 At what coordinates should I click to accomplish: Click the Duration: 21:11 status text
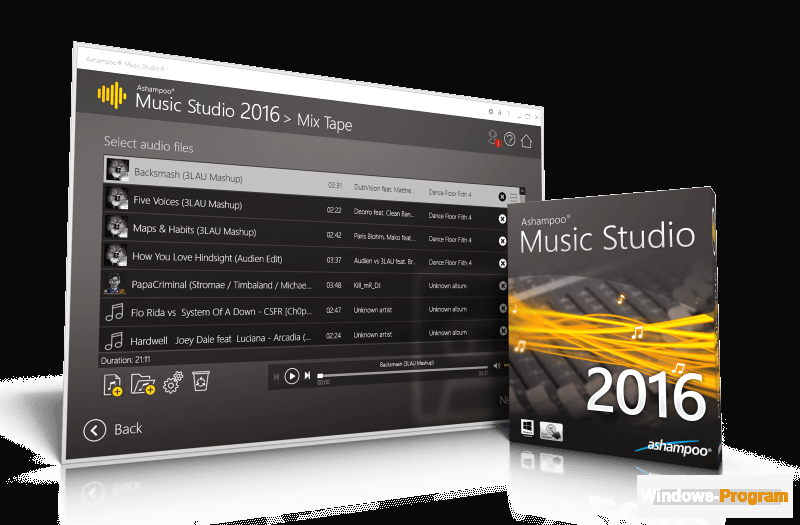[126, 360]
